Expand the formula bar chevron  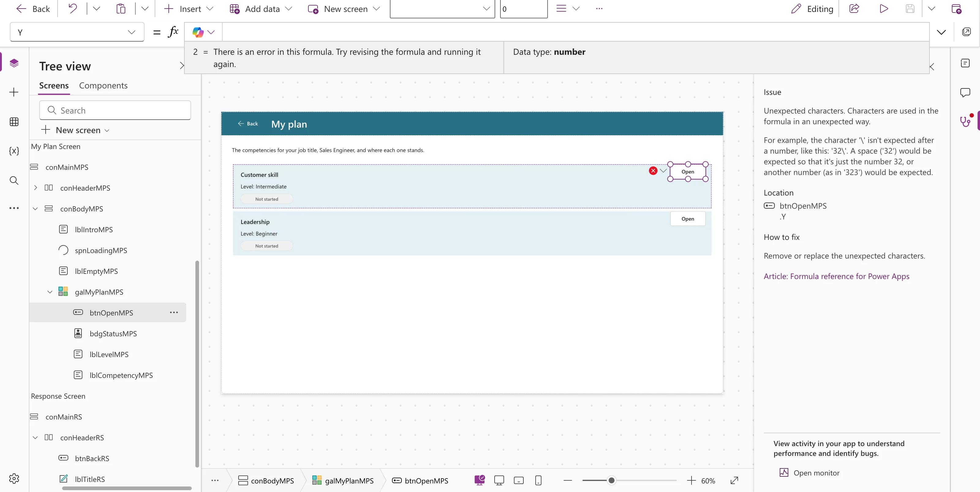pos(941,32)
